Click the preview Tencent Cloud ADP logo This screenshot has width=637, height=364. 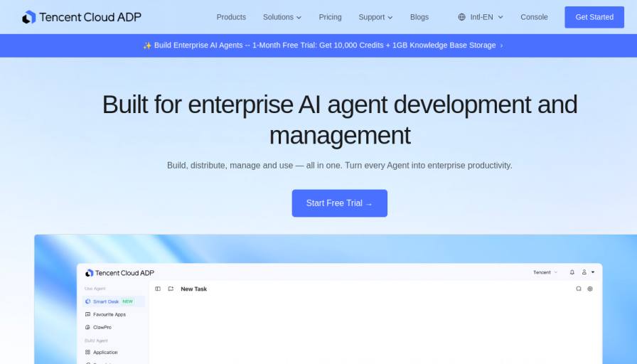click(120, 273)
